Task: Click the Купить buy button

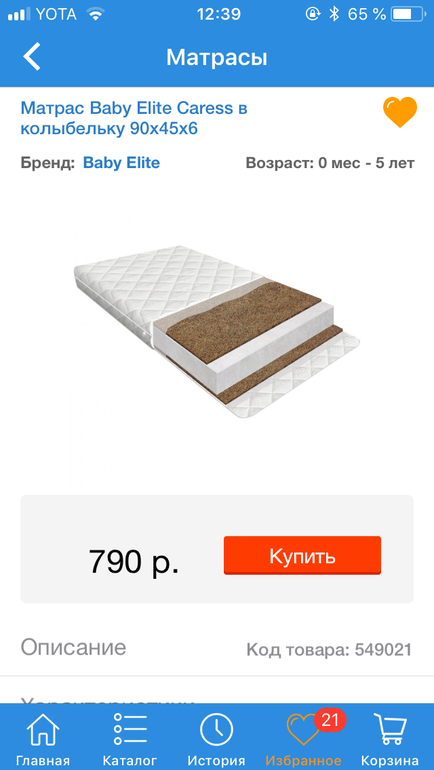Action: click(x=302, y=555)
